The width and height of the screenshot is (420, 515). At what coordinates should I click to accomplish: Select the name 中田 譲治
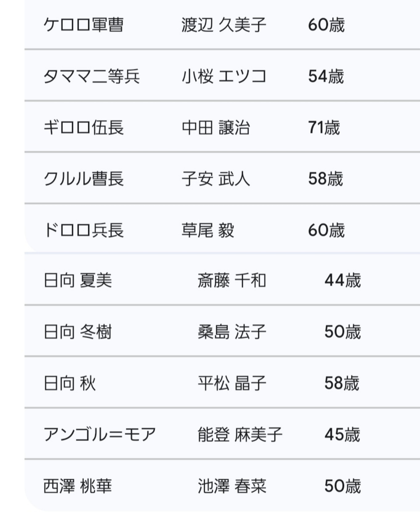click(216, 128)
